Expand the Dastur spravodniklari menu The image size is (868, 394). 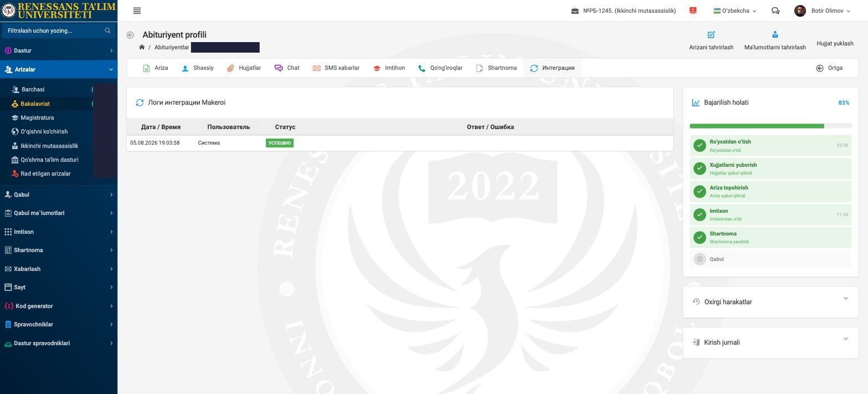click(59, 343)
